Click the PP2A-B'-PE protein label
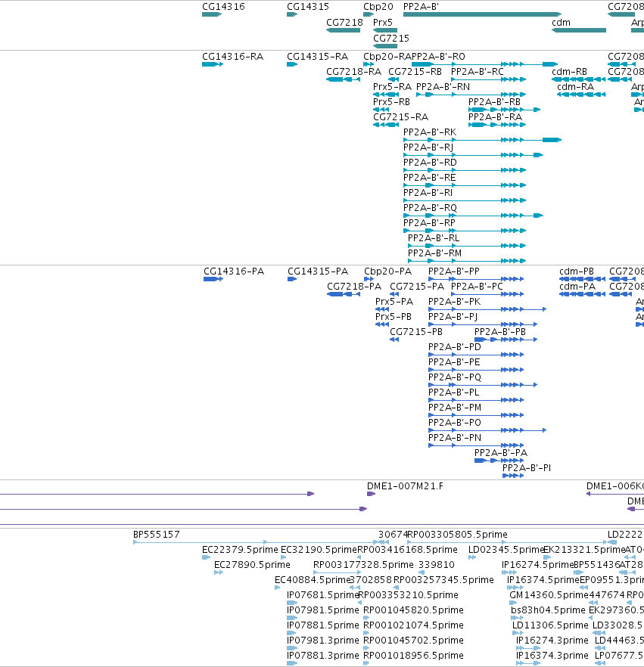 pyautogui.click(x=454, y=362)
